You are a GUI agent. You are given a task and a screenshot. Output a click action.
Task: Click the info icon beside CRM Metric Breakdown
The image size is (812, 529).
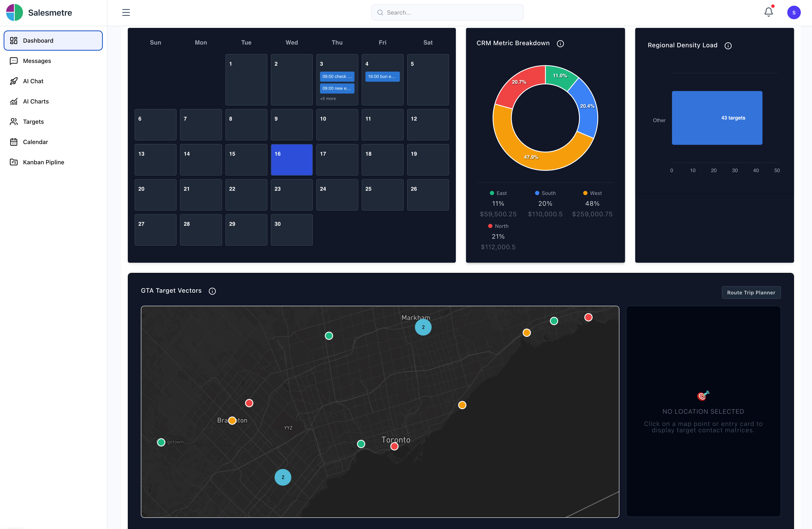click(560, 43)
